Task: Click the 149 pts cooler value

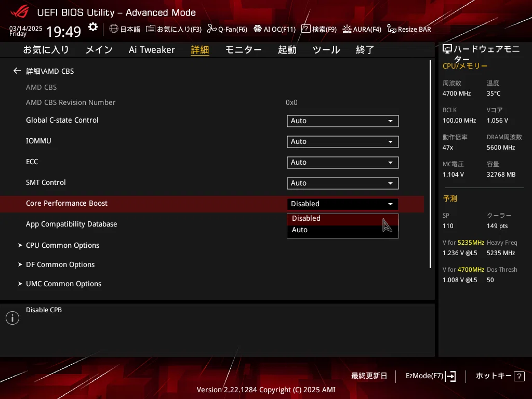Action: point(497,226)
